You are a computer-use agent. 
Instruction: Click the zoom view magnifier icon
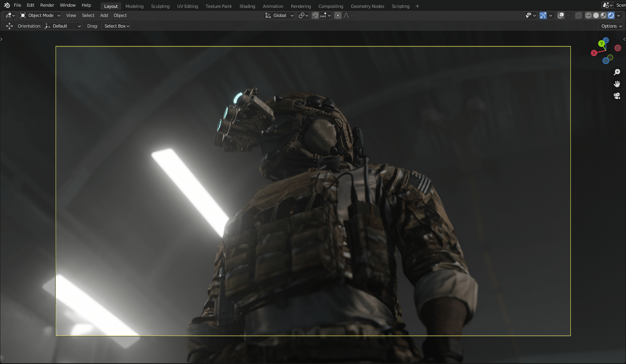click(x=617, y=72)
